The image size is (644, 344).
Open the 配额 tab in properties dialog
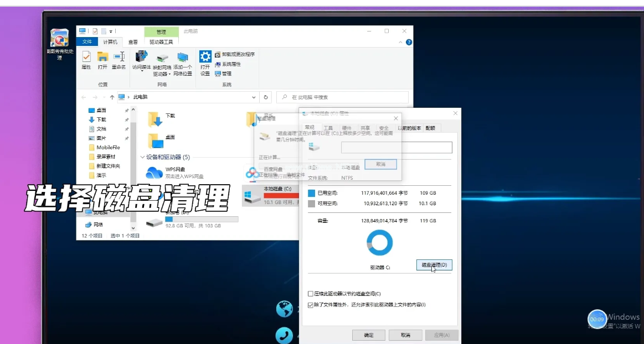pyautogui.click(x=430, y=128)
